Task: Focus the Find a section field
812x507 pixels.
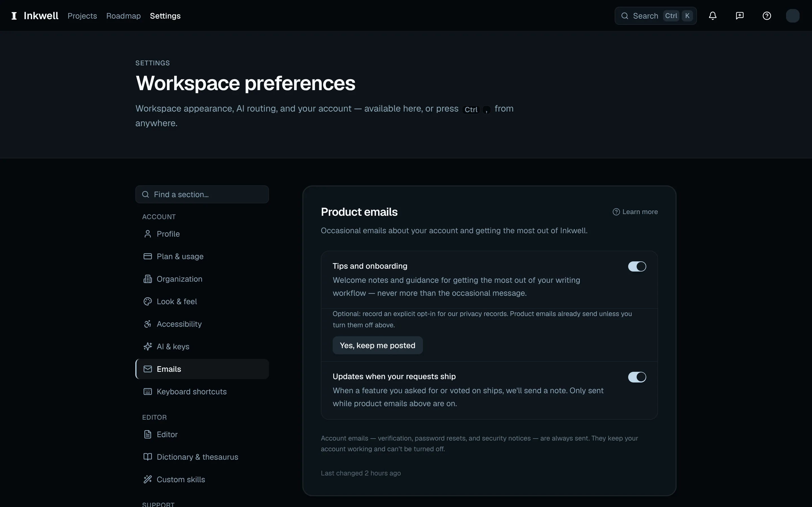Action: 202,194
